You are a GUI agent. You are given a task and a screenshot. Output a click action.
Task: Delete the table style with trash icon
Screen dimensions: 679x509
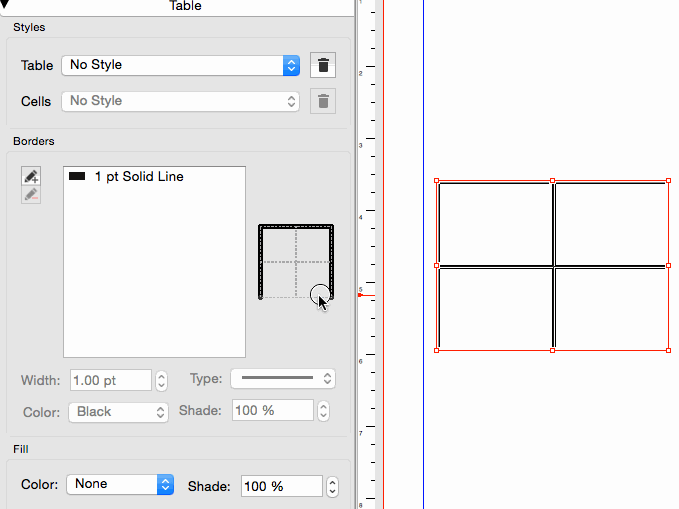click(x=322, y=66)
